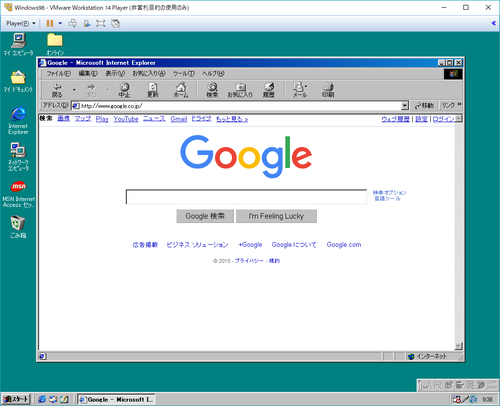Click VMware full screen mode icon
500x406 pixels.
100,23
